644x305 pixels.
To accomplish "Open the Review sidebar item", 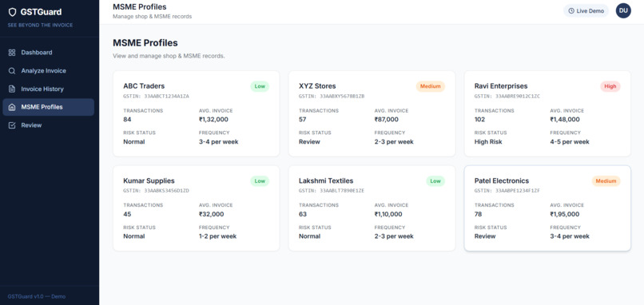I will [49, 125].
